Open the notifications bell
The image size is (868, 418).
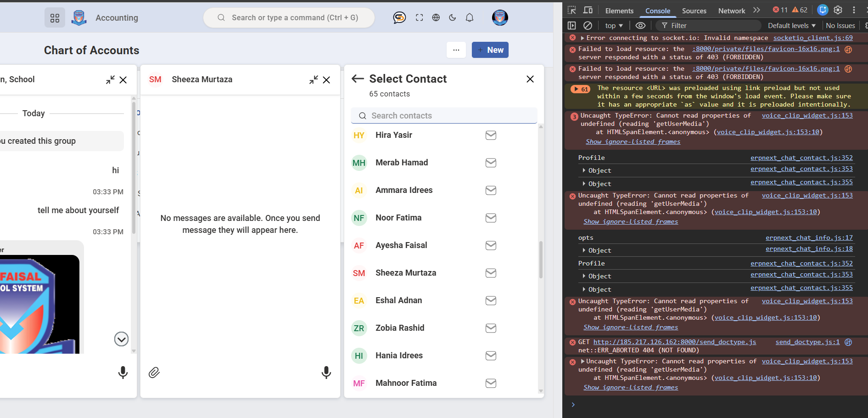point(469,17)
